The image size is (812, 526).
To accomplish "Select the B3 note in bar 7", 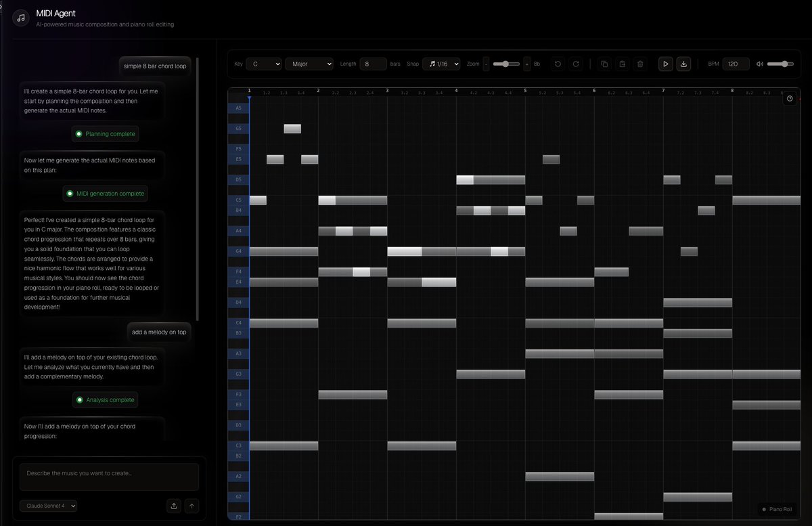I will point(698,333).
